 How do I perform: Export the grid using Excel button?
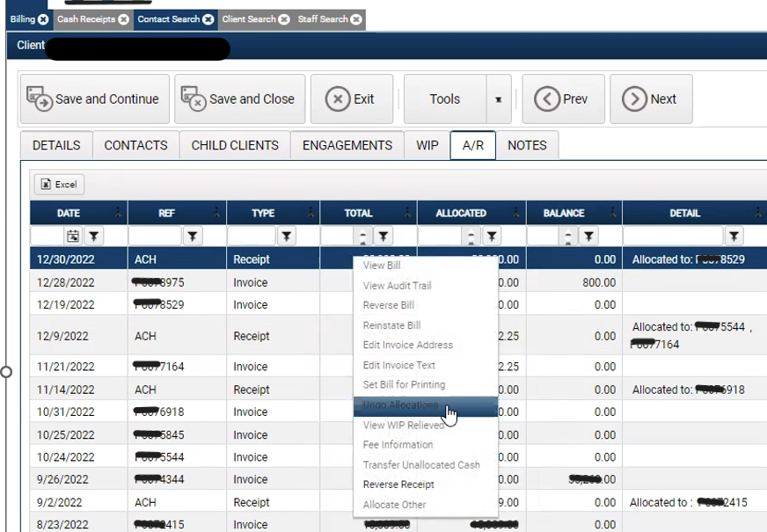pos(59,185)
